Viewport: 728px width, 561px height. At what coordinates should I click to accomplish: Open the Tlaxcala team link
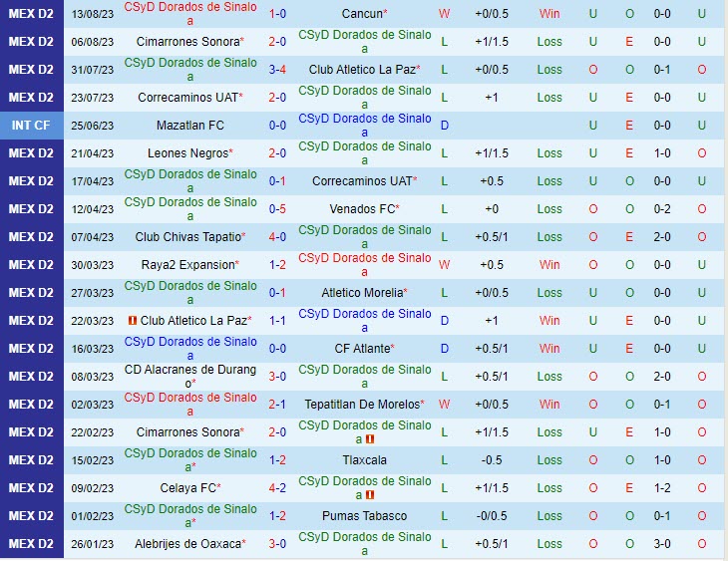click(x=364, y=459)
